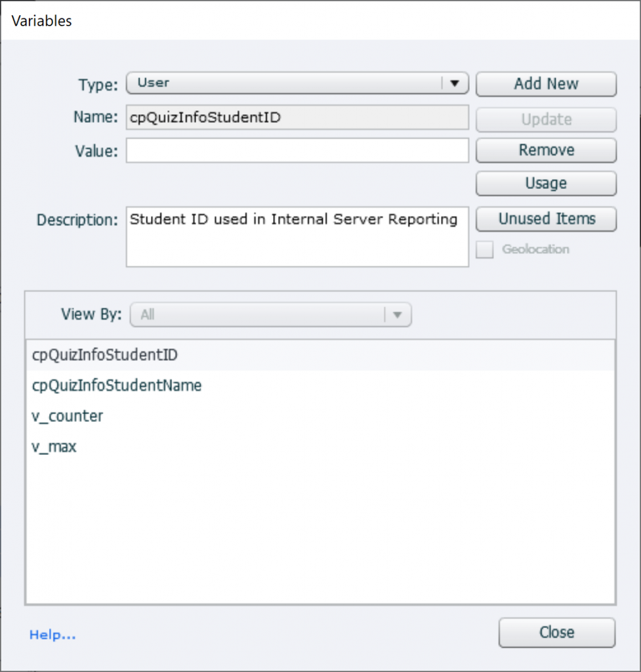Open variable Usage dialog
This screenshot has height=672, width=641.
546,183
